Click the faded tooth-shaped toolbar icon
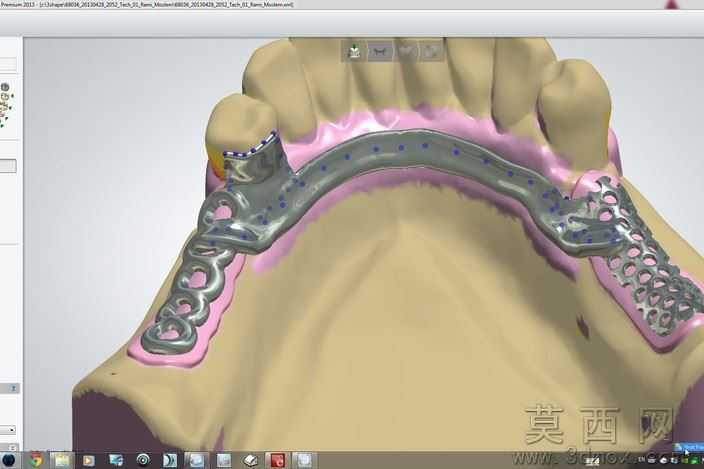The image size is (704, 469). point(406,51)
